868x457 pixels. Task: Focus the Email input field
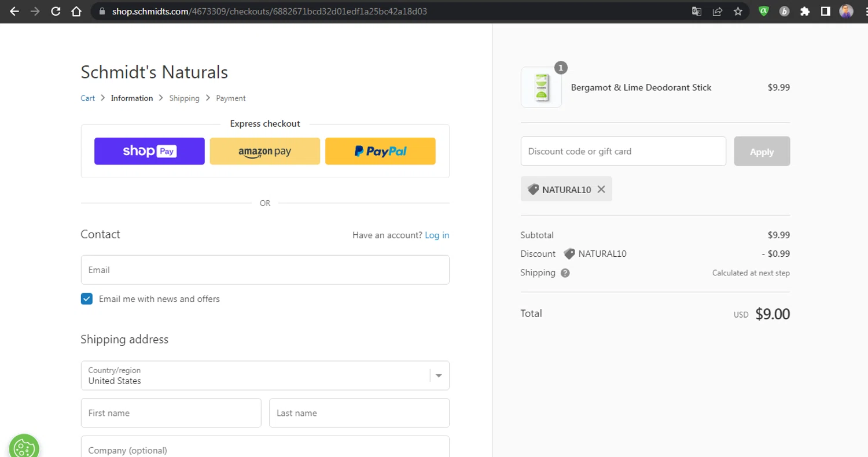click(265, 270)
